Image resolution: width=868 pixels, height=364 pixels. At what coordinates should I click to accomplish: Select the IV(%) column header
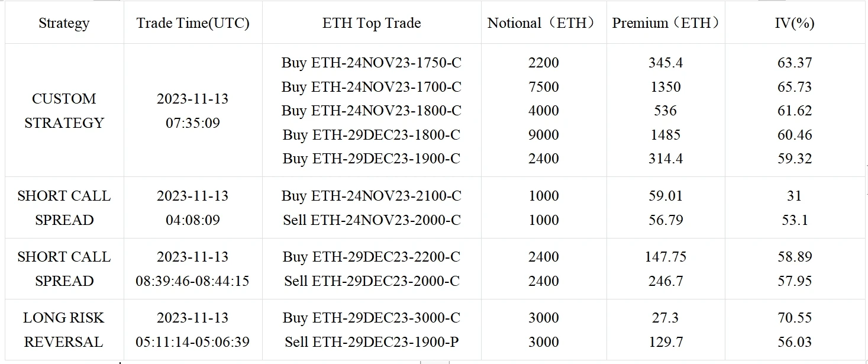(x=795, y=23)
